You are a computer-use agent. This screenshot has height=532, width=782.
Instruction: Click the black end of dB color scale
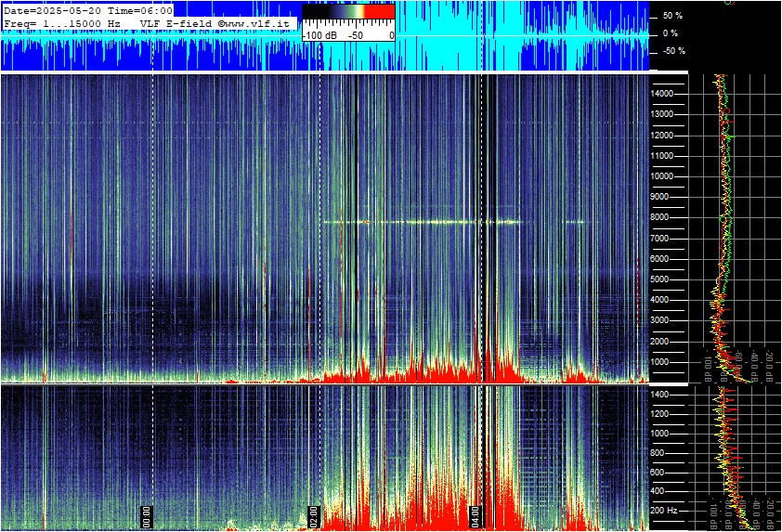point(315,12)
